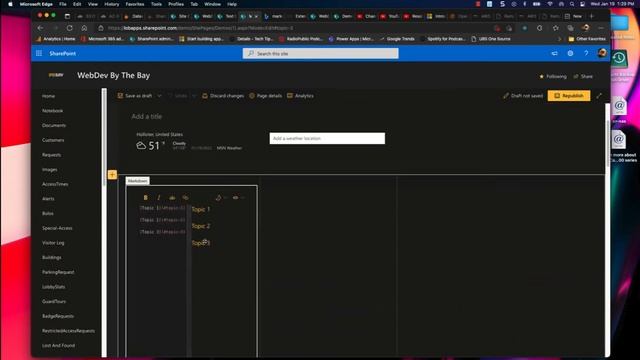Viewport: 640px width, 360px height.
Task: Open Edge settings and more menu
Action: click(x=601, y=28)
